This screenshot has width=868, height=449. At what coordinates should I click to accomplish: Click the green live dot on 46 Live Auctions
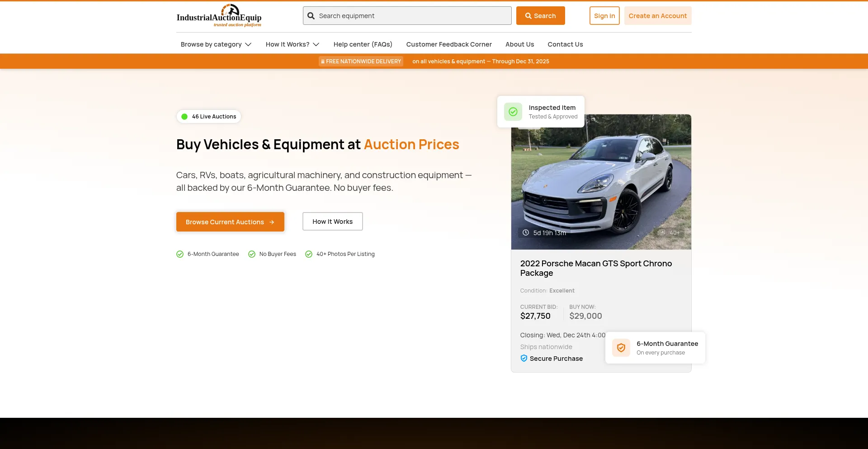pos(184,116)
